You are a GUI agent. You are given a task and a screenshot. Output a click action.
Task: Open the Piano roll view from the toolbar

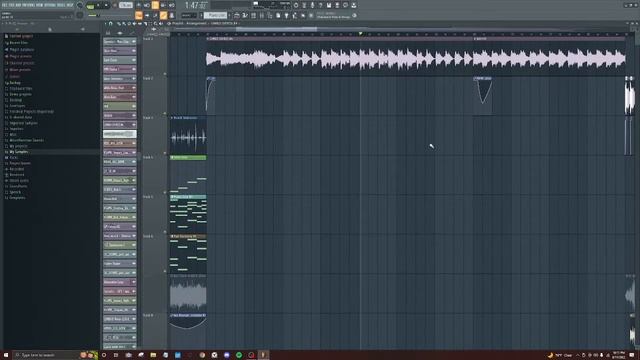245,16
